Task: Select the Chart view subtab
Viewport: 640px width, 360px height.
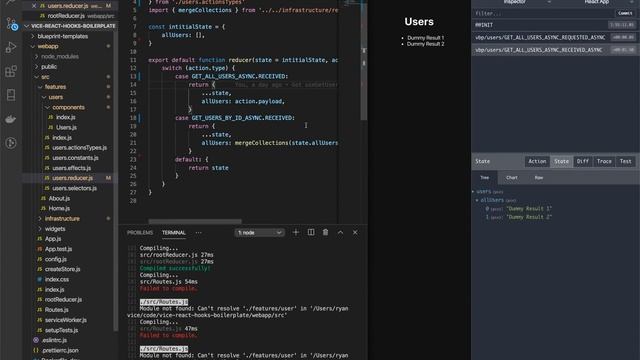Action: click(511, 178)
